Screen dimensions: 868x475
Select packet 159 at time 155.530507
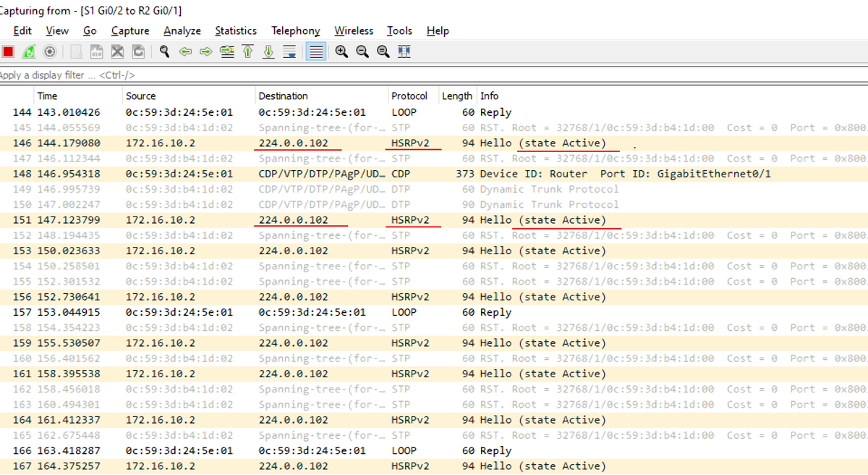(434, 343)
